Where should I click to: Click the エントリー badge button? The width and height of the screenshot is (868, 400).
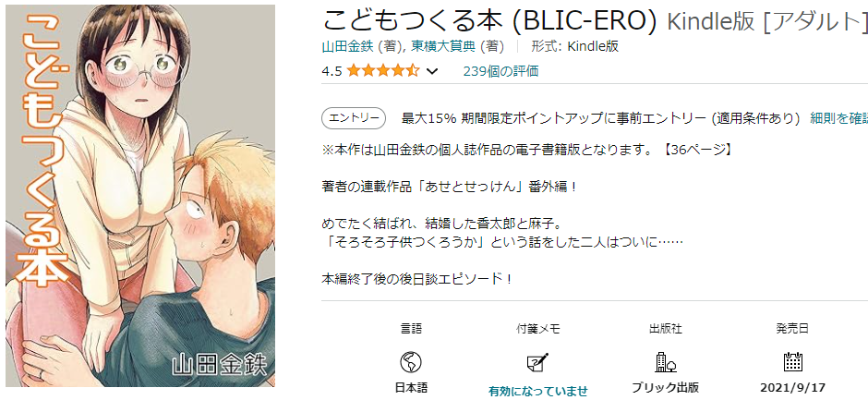click(354, 118)
